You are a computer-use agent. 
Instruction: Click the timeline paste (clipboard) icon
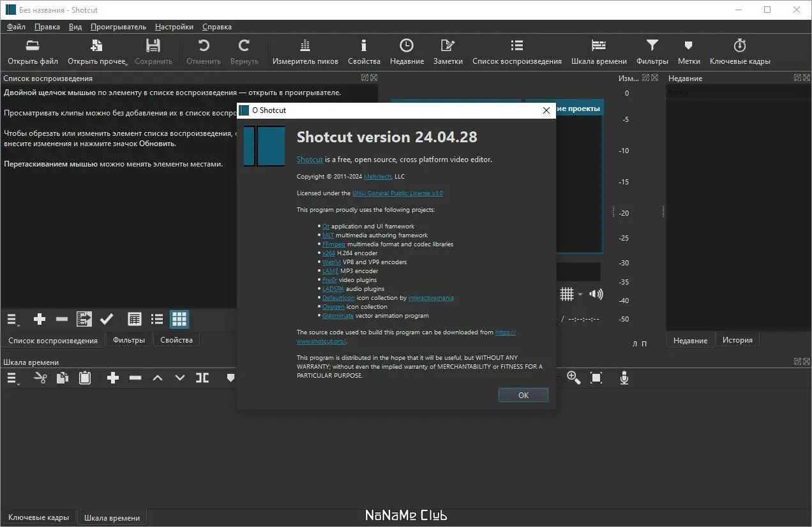click(84, 378)
